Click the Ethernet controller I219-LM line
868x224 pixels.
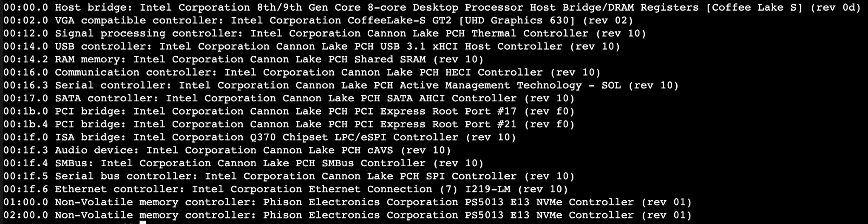tap(286, 189)
